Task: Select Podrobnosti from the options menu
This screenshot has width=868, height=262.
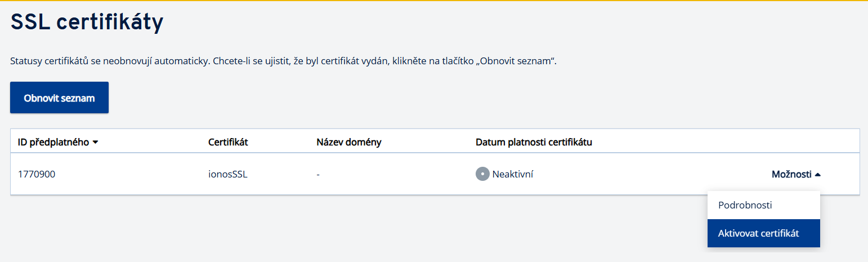Action: pyautogui.click(x=745, y=205)
